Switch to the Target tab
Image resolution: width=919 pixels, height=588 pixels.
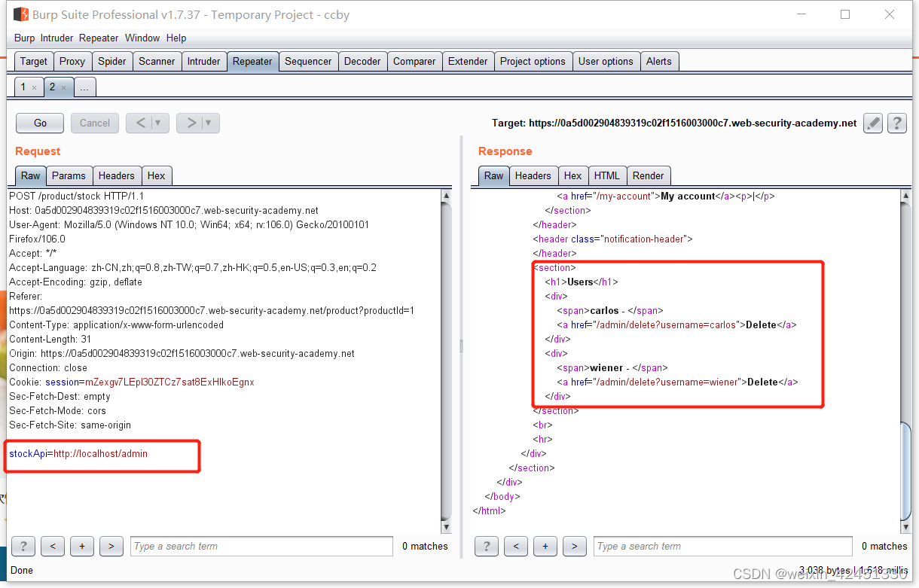click(x=34, y=61)
